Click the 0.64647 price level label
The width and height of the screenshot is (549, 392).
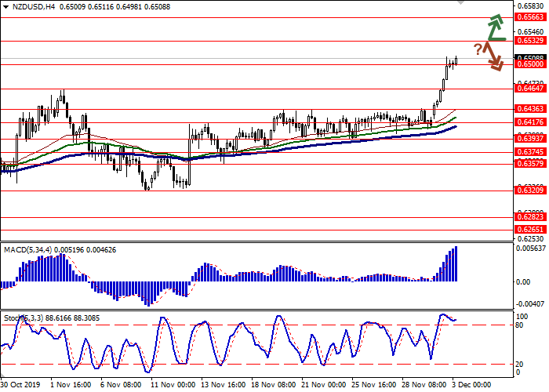(530, 89)
